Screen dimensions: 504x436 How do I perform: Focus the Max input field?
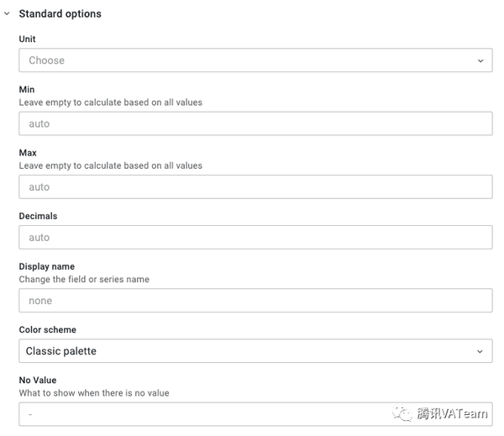pyautogui.click(x=255, y=186)
